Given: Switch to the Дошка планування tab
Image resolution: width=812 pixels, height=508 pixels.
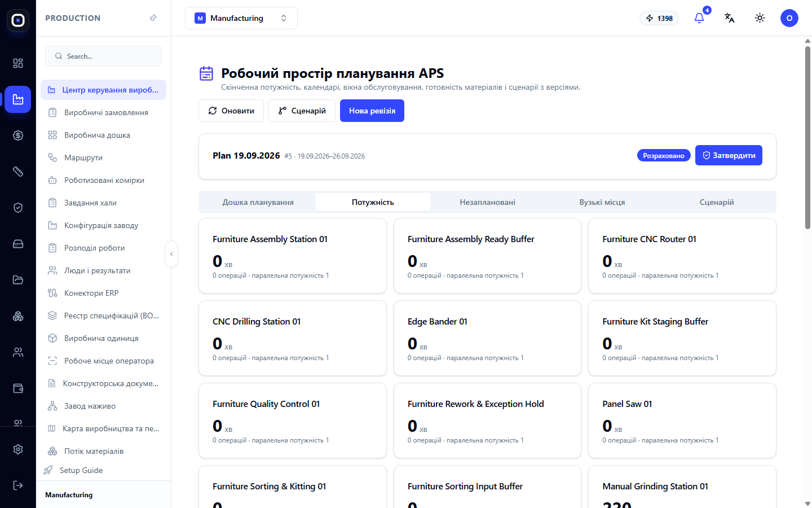Looking at the screenshot, I should pyautogui.click(x=258, y=202).
